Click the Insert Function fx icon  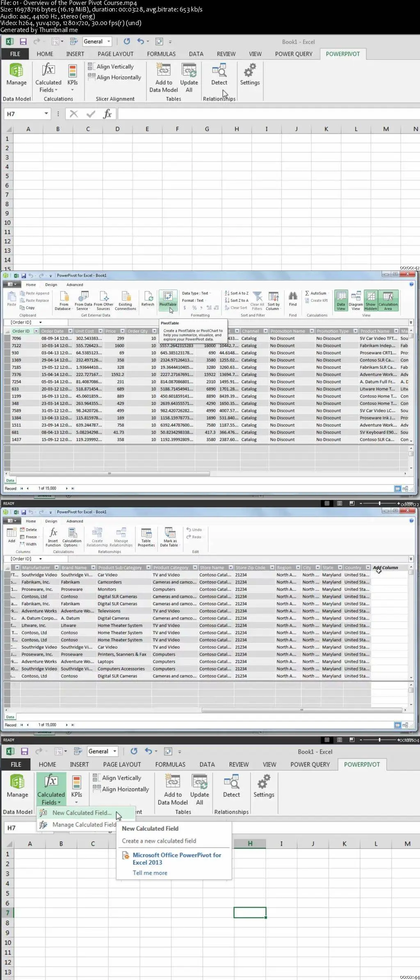pos(53,537)
